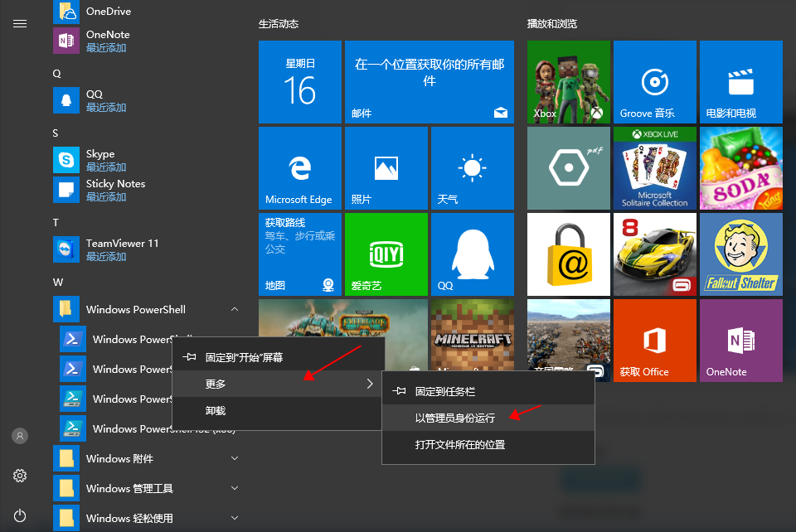Open the 电影和电视 tile

coord(741,82)
